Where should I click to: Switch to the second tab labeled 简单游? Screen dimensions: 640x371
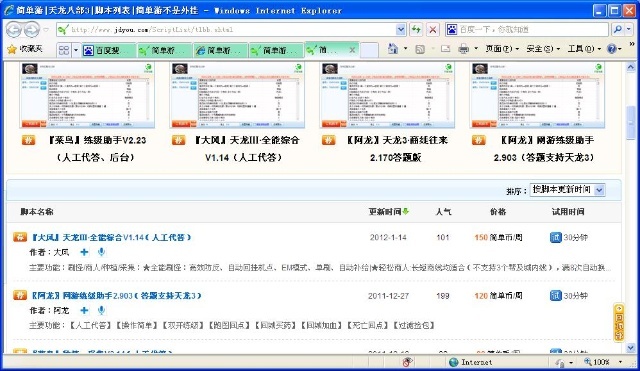tap(164, 50)
